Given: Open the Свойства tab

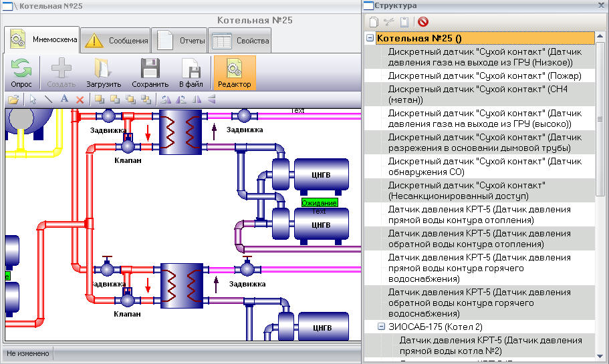Looking at the screenshot, I should click(239, 40).
